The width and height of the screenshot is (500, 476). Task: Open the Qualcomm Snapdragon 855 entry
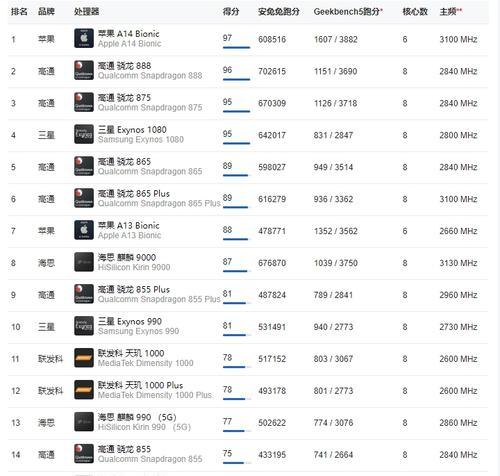(150, 454)
